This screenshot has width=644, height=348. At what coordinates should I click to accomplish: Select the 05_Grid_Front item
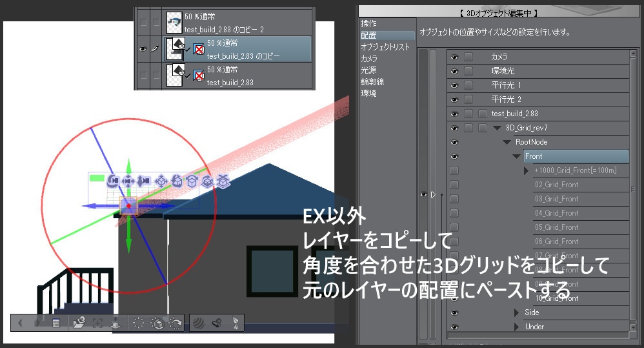[556, 227]
